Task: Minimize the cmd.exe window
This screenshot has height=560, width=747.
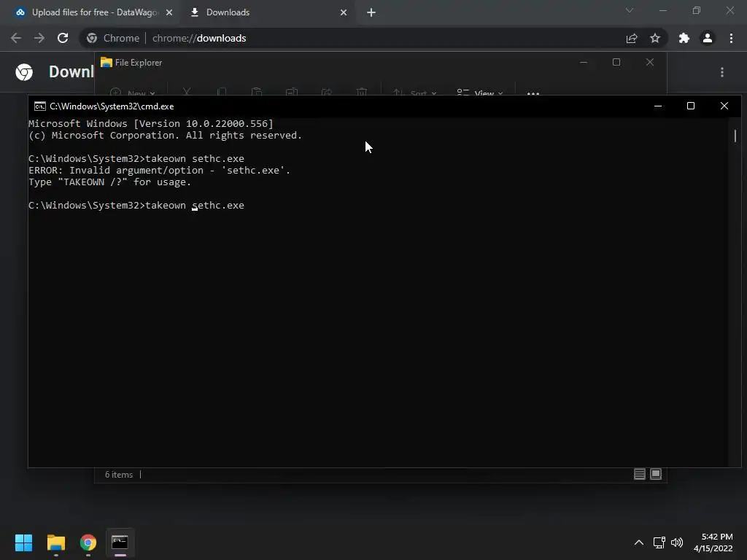Action: point(658,106)
